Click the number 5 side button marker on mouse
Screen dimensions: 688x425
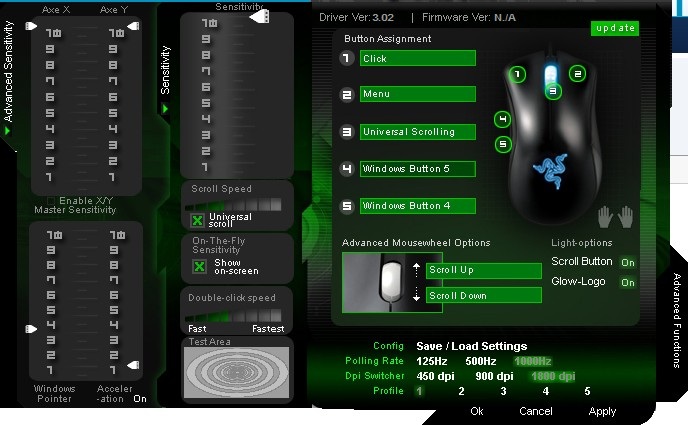click(503, 144)
